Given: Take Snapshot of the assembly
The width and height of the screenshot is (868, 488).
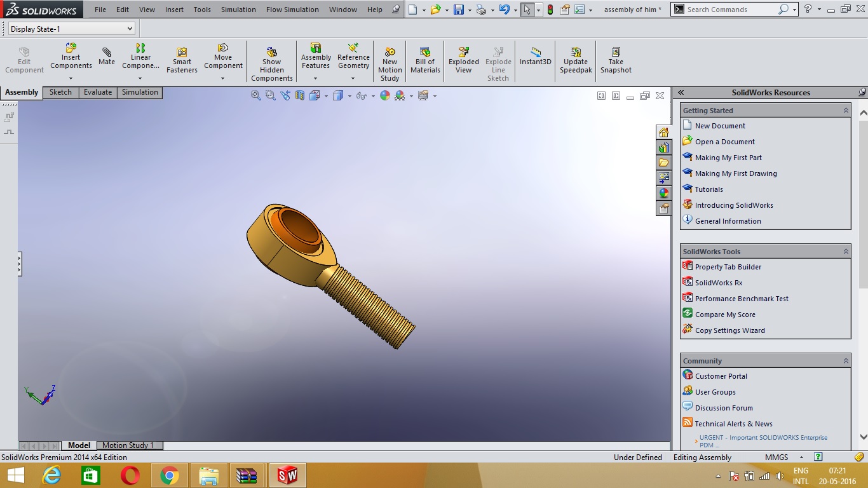Looking at the screenshot, I should click(x=616, y=60).
